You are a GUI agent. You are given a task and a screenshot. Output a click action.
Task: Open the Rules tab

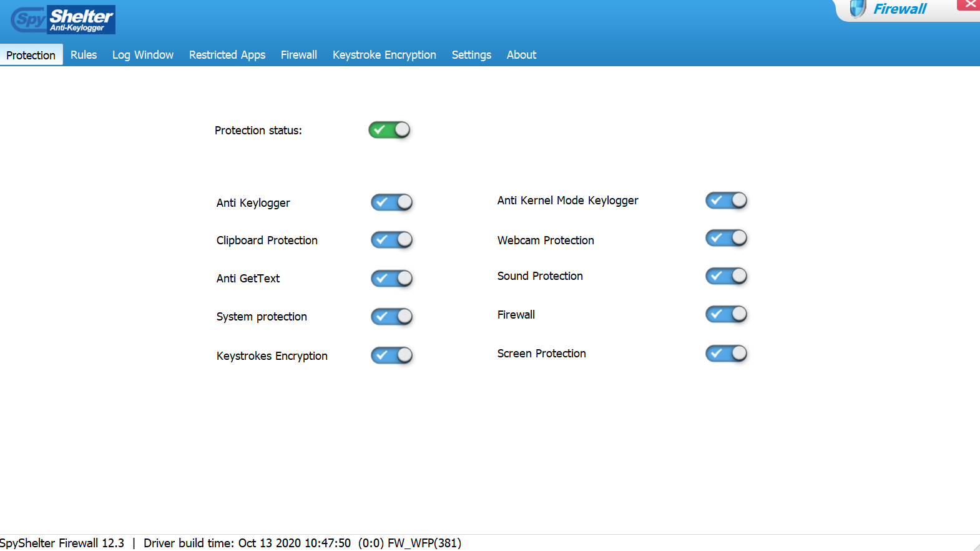84,55
